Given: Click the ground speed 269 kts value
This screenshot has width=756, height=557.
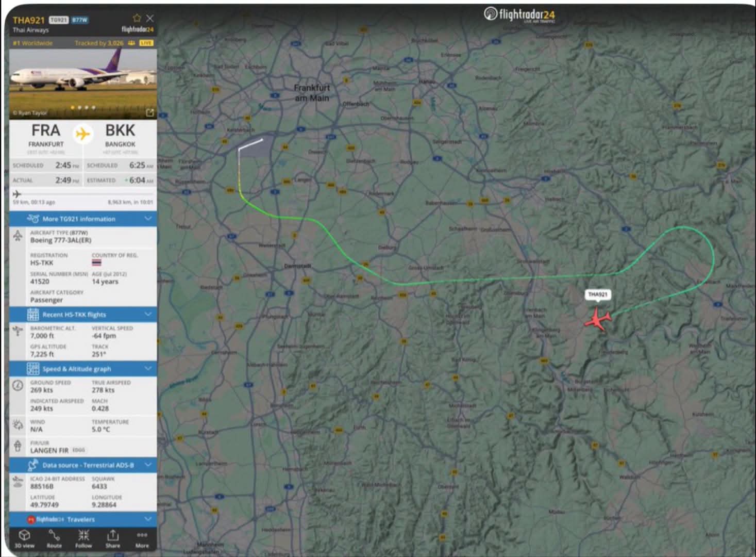Looking at the screenshot, I should click(41, 390).
